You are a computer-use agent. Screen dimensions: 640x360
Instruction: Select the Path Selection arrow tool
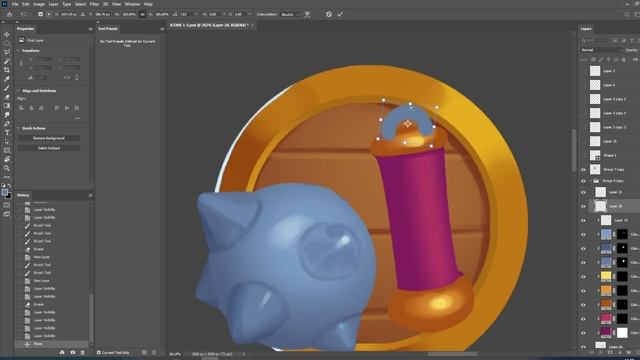(x=7, y=142)
